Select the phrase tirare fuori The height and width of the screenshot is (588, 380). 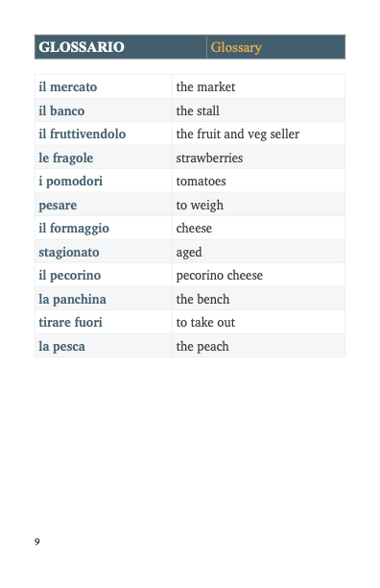70,323
